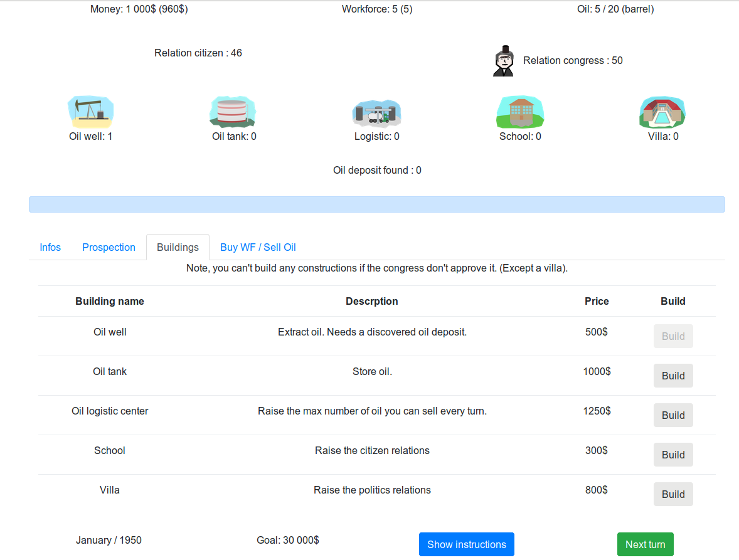Open the Infos tab
The image size is (739, 560).
[50, 247]
